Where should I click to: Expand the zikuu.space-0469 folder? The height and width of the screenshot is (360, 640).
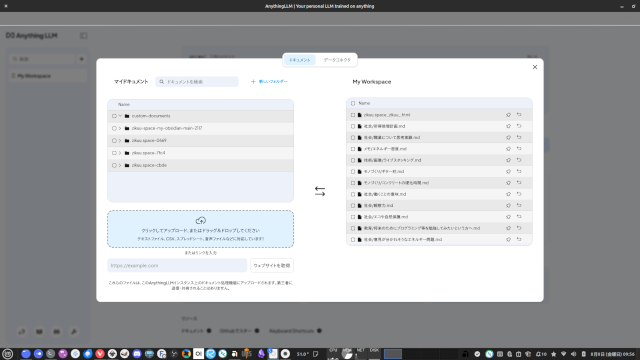pyautogui.click(x=120, y=140)
